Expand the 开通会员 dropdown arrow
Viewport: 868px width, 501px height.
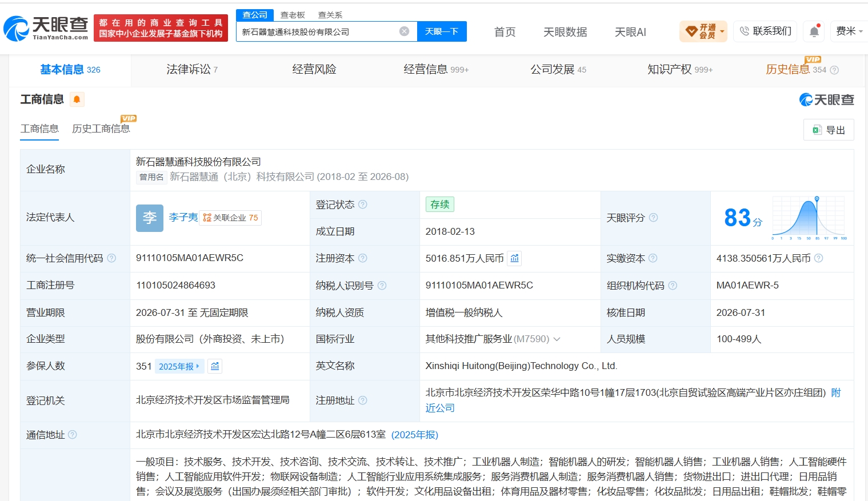click(722, 31)
